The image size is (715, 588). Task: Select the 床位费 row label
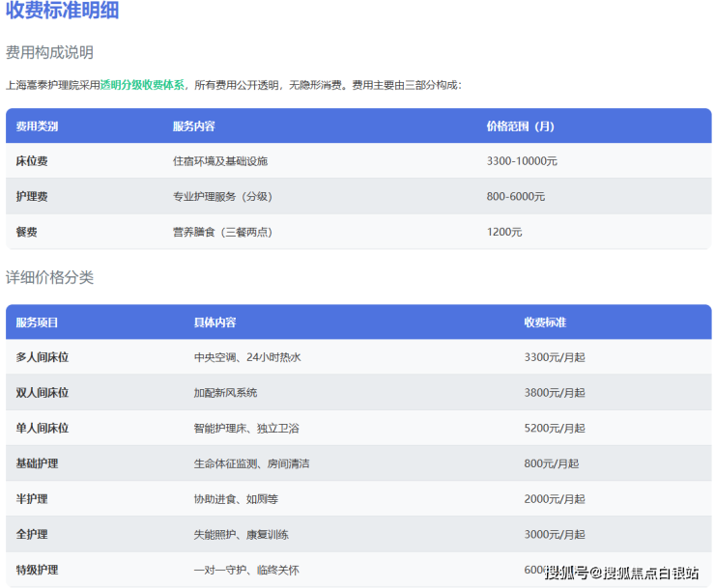(32, 161)
